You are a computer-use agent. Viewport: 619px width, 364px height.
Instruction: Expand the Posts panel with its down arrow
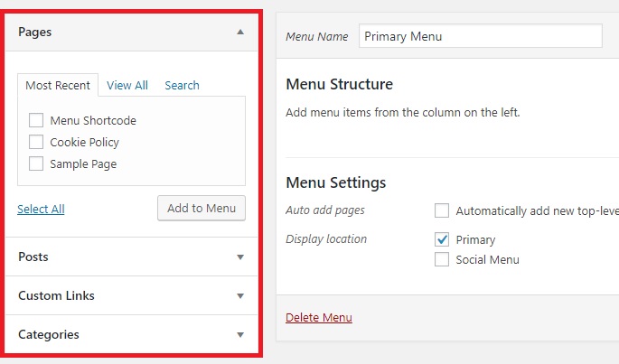point(240,257)
